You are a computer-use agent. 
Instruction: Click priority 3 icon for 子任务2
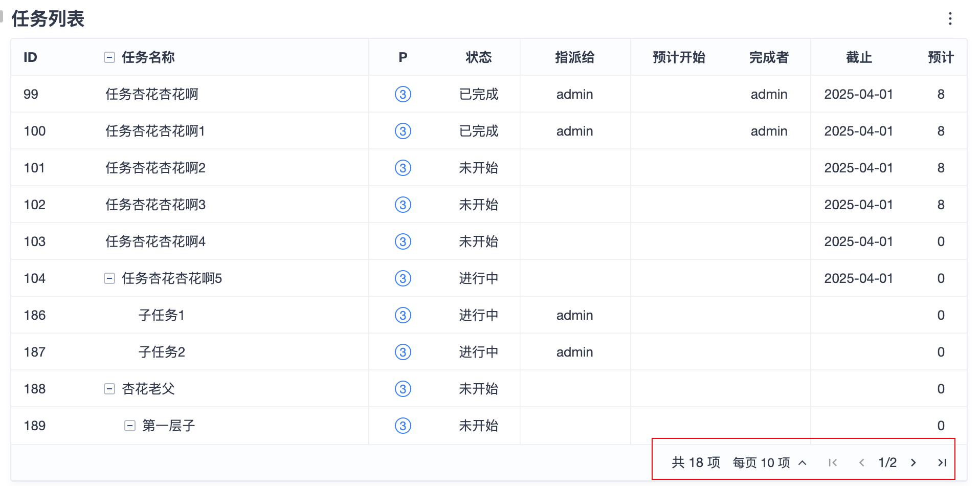tap(403, 352)
